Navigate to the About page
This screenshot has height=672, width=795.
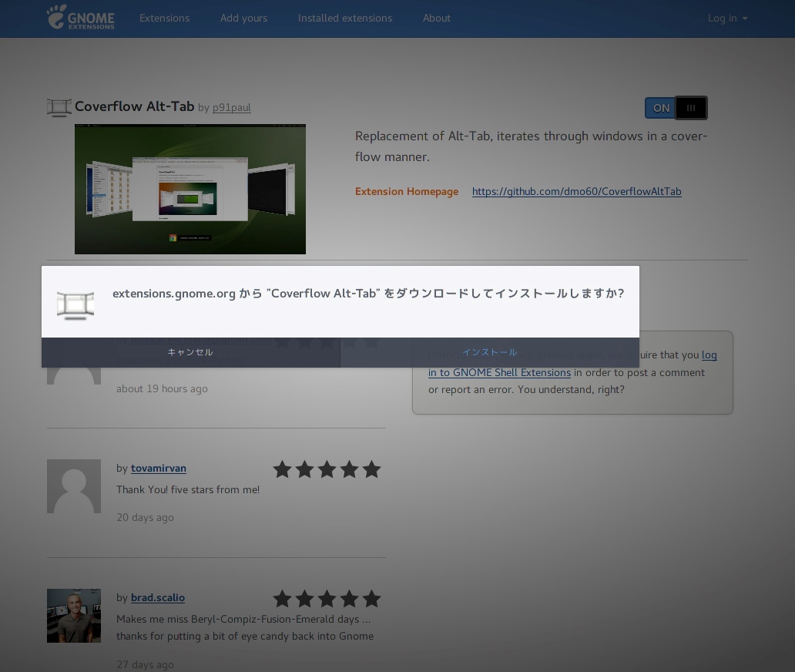436,18
